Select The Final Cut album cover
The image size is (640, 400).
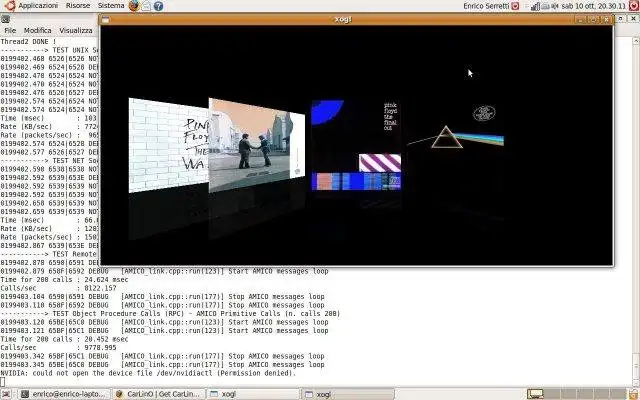pos(356,145)
